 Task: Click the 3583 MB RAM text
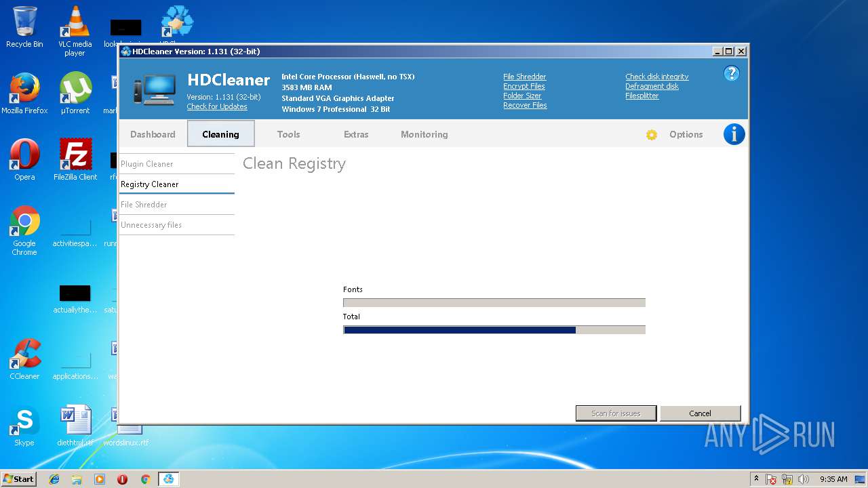(x=307, y=87)
